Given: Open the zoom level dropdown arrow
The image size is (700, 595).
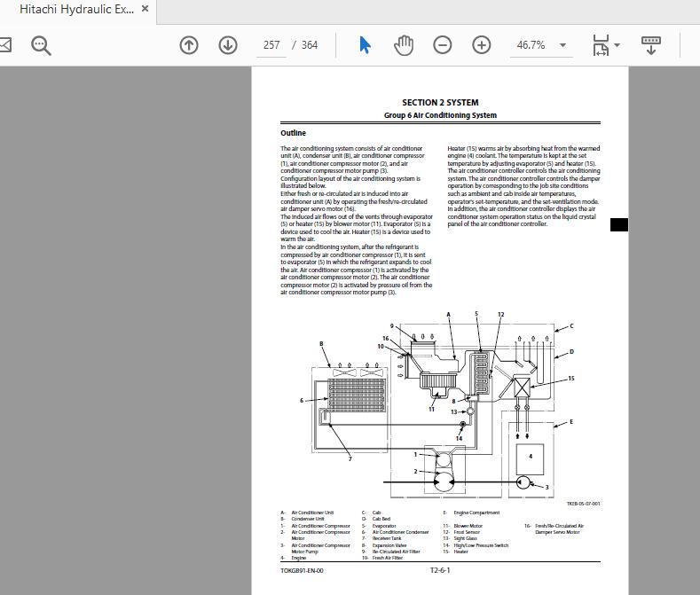Looking at the screenshot, I should coord(563,45).
